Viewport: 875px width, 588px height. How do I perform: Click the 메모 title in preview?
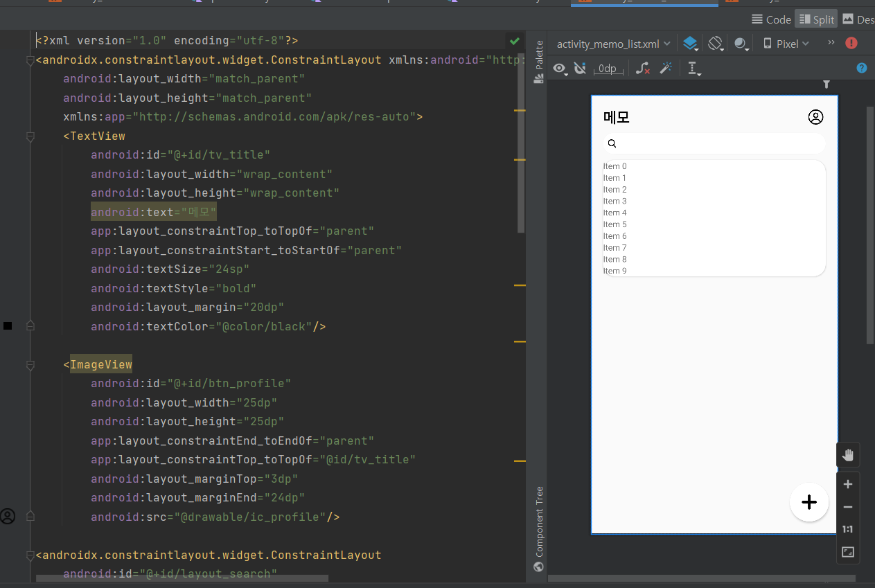(617, 117)
